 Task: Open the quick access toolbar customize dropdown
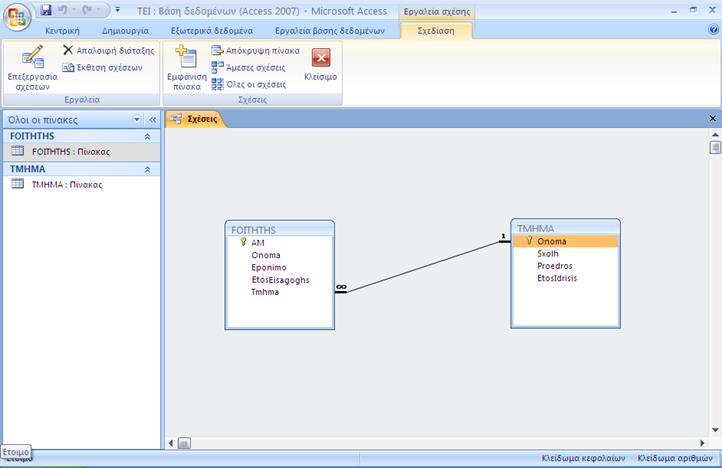pyautogui.click(x=117, y=10)
